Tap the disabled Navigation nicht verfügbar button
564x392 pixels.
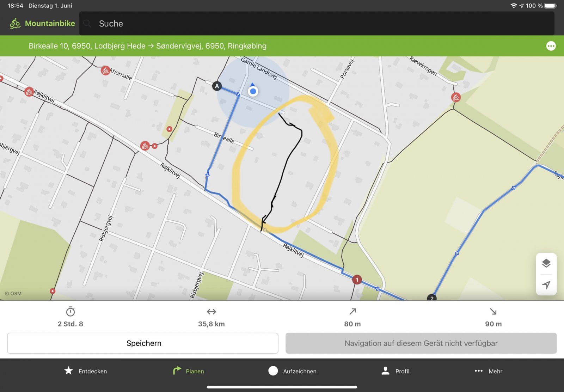tap(421, 343)
